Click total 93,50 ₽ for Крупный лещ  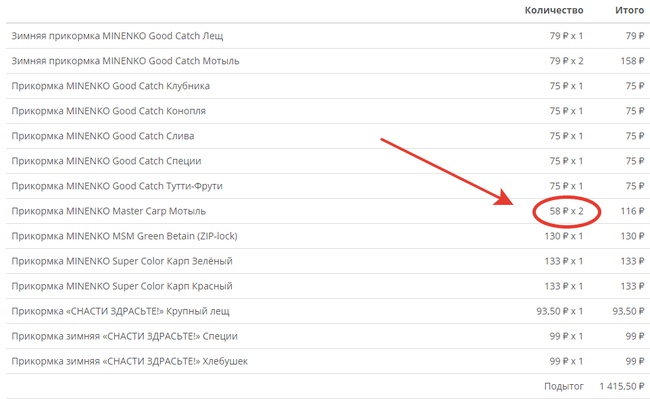pos(628,311)
